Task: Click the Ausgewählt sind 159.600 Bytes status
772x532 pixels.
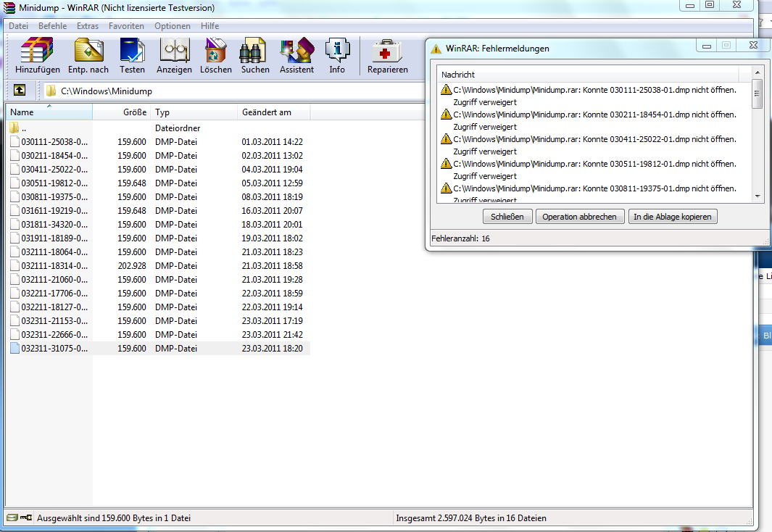Action: [114, 518]
